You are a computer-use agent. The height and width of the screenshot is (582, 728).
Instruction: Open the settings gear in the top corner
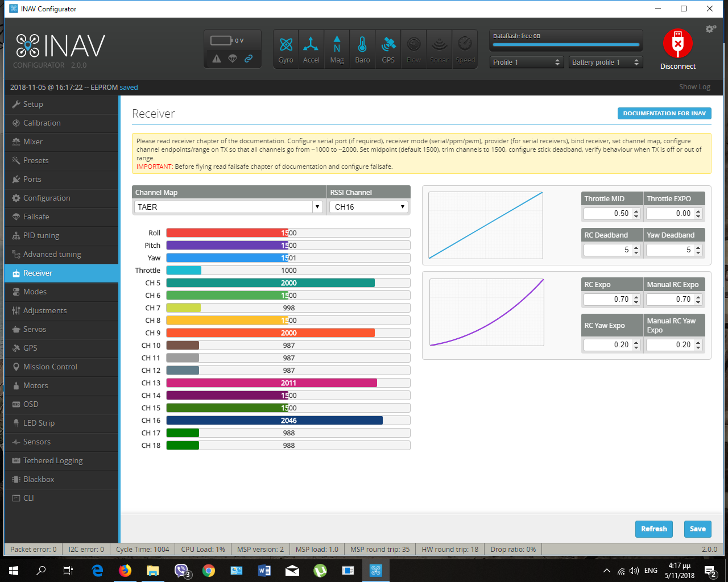click(710, 29)
